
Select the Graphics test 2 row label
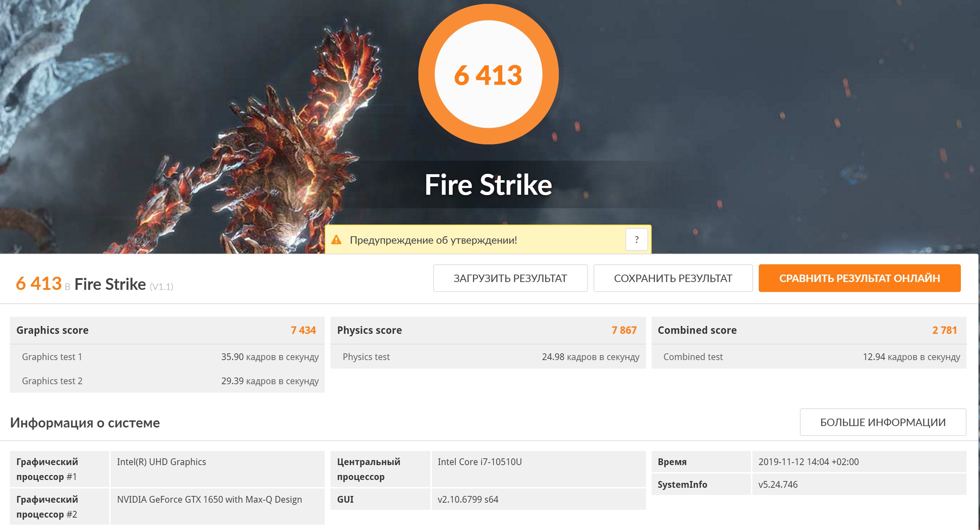pos(52,381)
